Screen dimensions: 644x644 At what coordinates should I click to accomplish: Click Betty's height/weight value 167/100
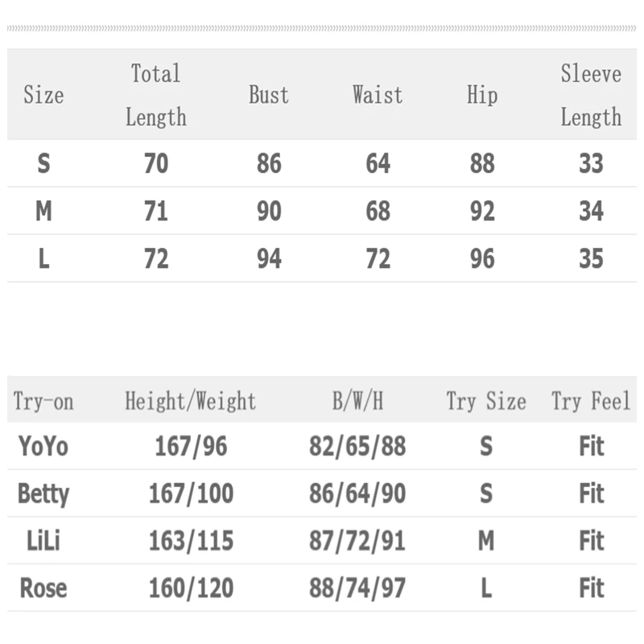(x=191, y=493)
